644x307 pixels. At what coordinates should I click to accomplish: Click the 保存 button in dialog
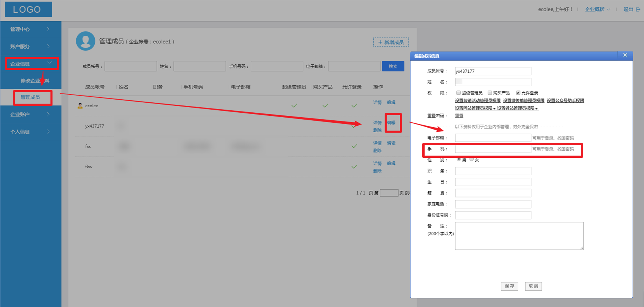[x=509, y=286]
